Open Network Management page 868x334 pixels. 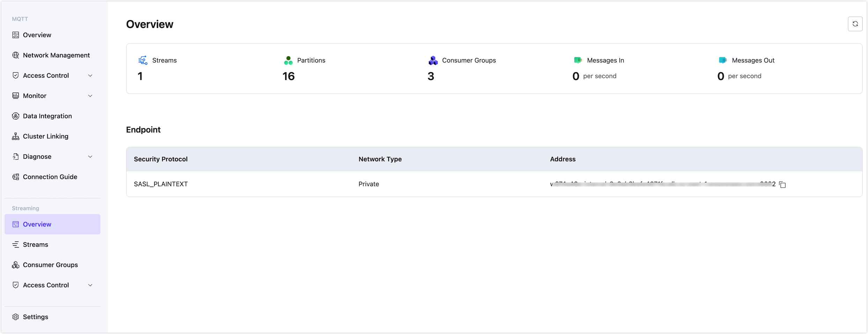tap(52, 55)
